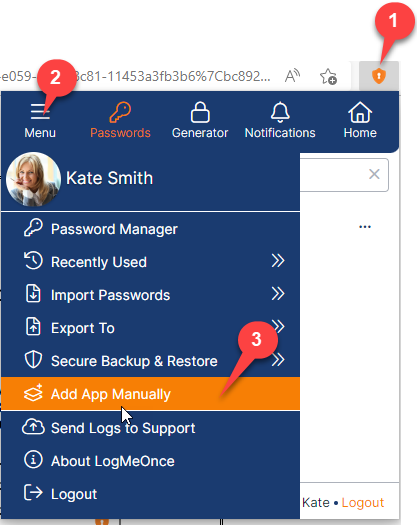Open About LogMeOnce
Screen dimensions: 417x525
[150, 461]
